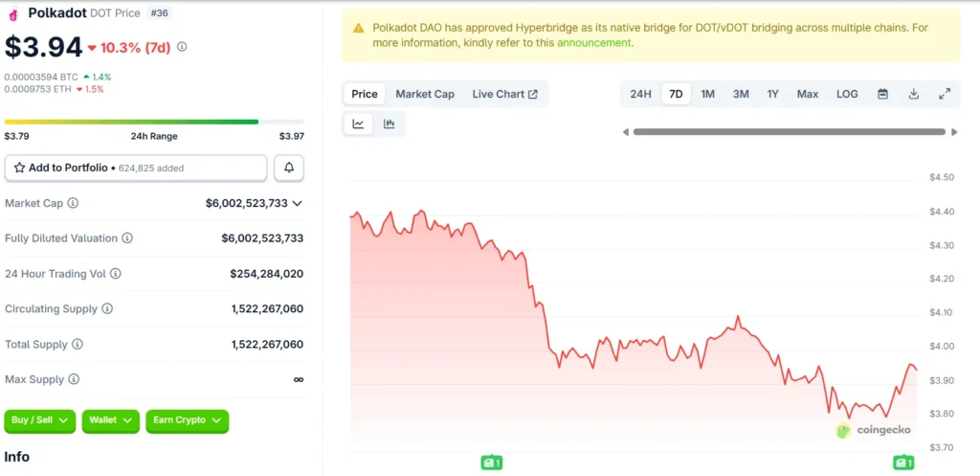Viewport: 980px width, 476px height.
Task: Click the horizontal chart scrollbar thumb
Action: [x=790, y=132]
